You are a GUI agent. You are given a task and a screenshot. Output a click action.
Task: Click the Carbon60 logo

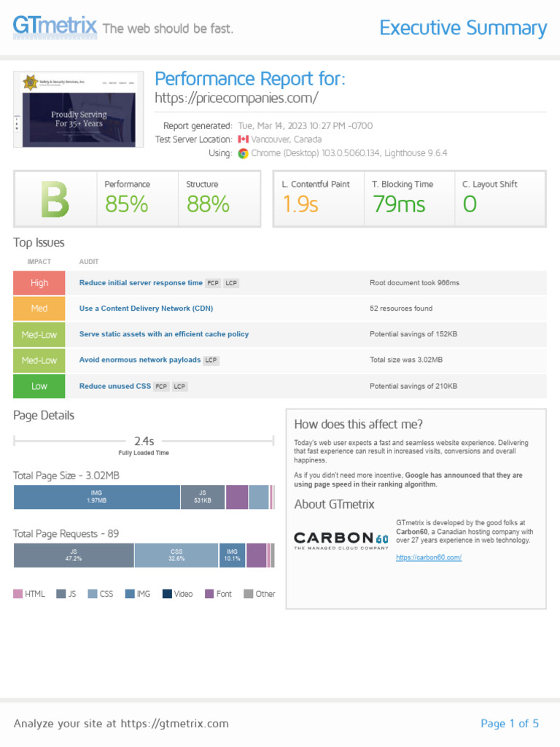(341, 541)
